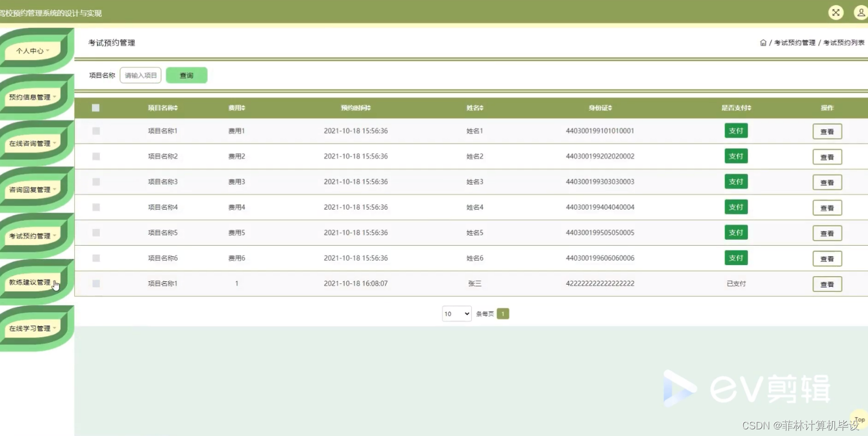Click 支付 on the 姓名1 row

[736, 130]
